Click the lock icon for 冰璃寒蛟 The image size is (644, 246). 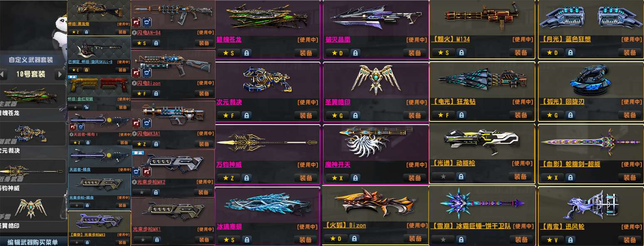[246, 240]
